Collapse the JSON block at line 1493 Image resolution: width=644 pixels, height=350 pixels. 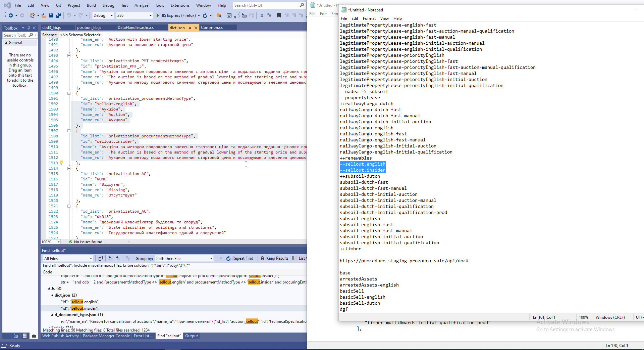click(x=69, y=55)
